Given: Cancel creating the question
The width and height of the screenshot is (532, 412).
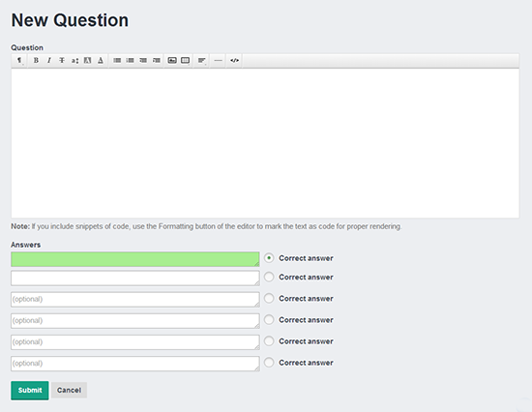Looking at the screenshot, I should (x=69, y=391).
